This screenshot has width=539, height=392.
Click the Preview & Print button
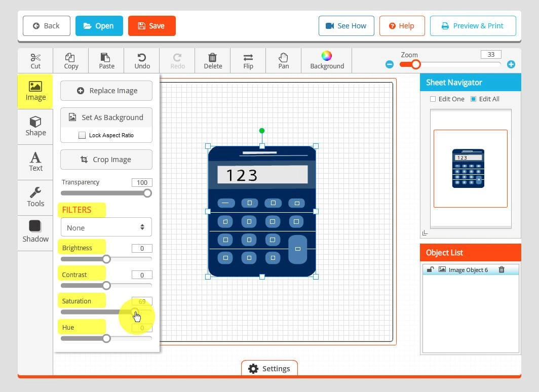click(x=473, y=26)
